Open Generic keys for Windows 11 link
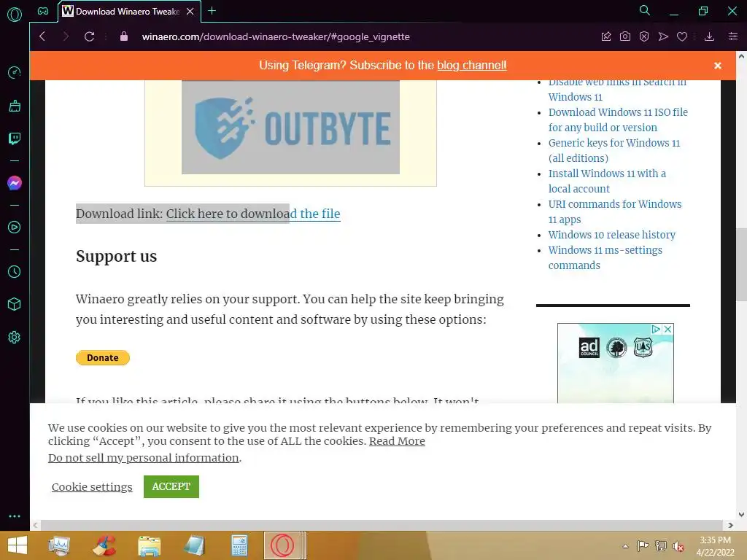This screenshot has height=560, width=747. pos(614,150)
